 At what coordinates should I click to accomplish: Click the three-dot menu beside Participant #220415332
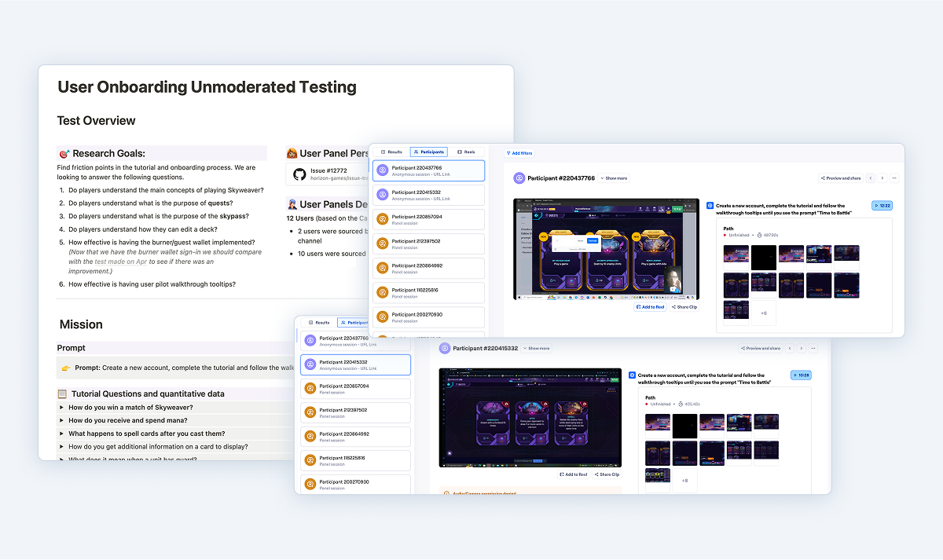pos(813,348)
